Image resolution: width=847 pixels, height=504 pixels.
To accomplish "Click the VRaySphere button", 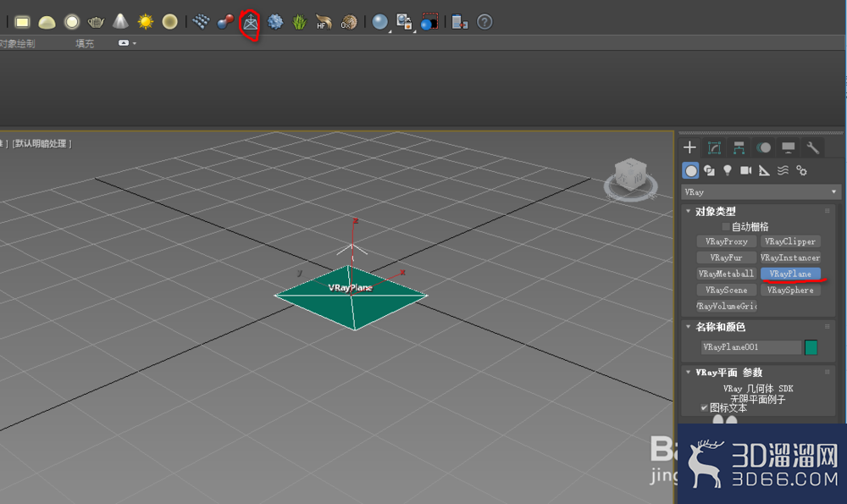I will click(x=790, y=290).
